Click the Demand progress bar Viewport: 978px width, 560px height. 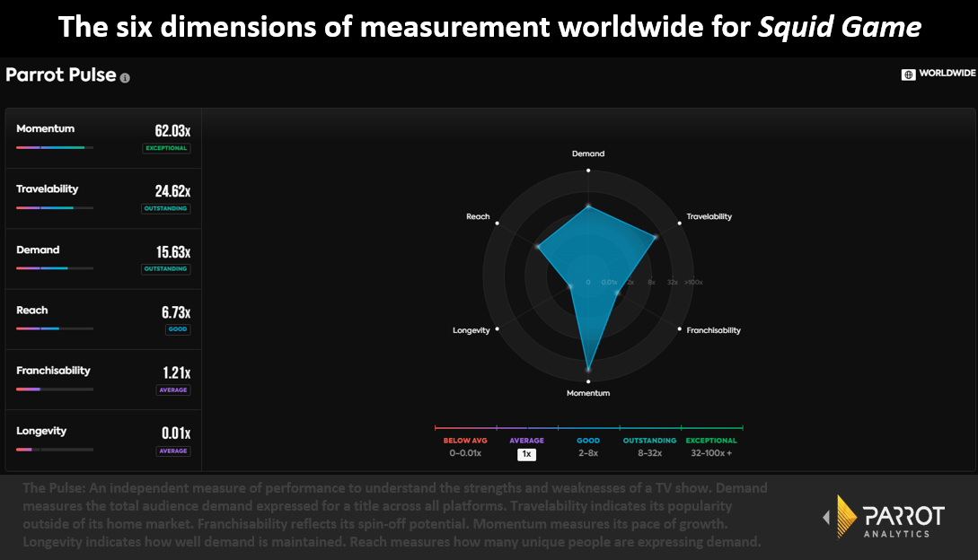[x=55, y=268]
